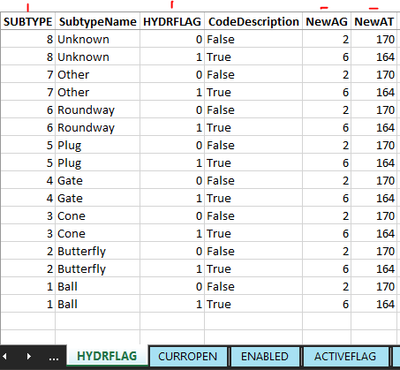Select the HYDRFLAG sheet tab

tap(107, 356)
